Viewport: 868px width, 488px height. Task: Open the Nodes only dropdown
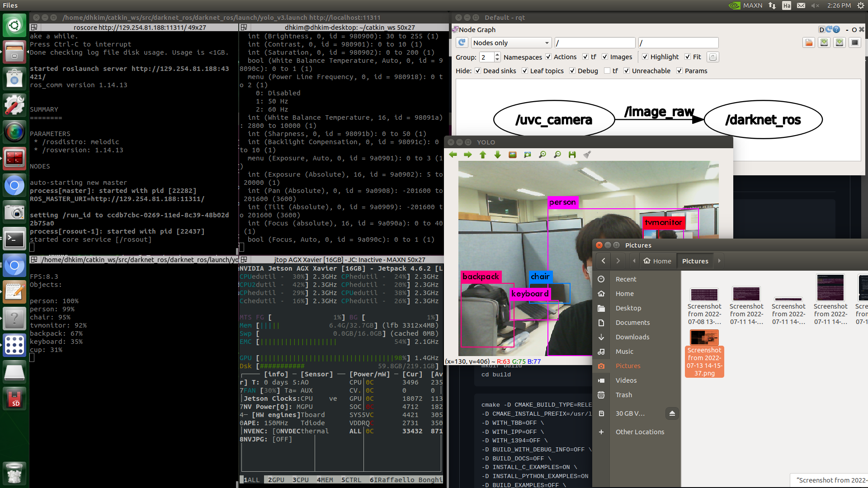[511, 42]
